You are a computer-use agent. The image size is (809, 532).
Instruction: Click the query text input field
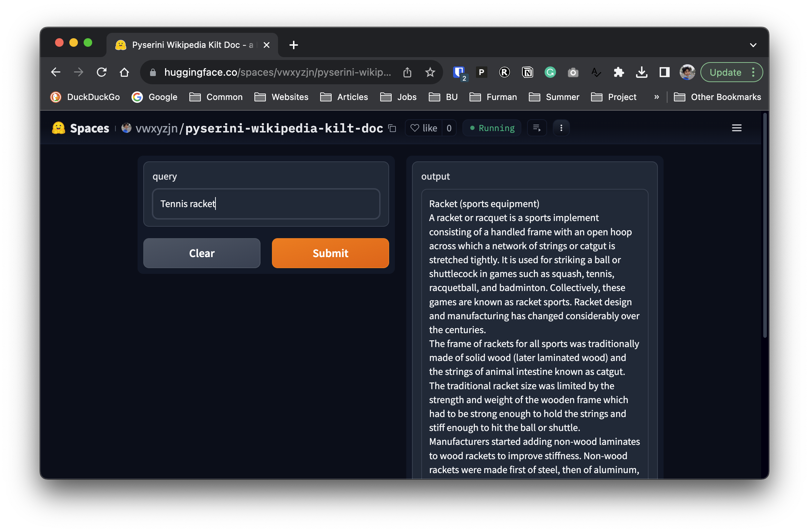[266, 204]
